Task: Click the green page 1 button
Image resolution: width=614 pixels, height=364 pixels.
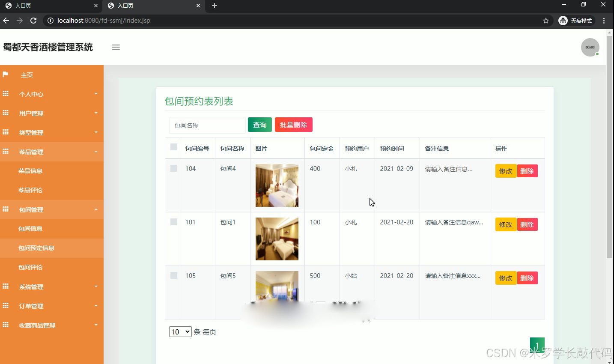Action: click(537, 345)
